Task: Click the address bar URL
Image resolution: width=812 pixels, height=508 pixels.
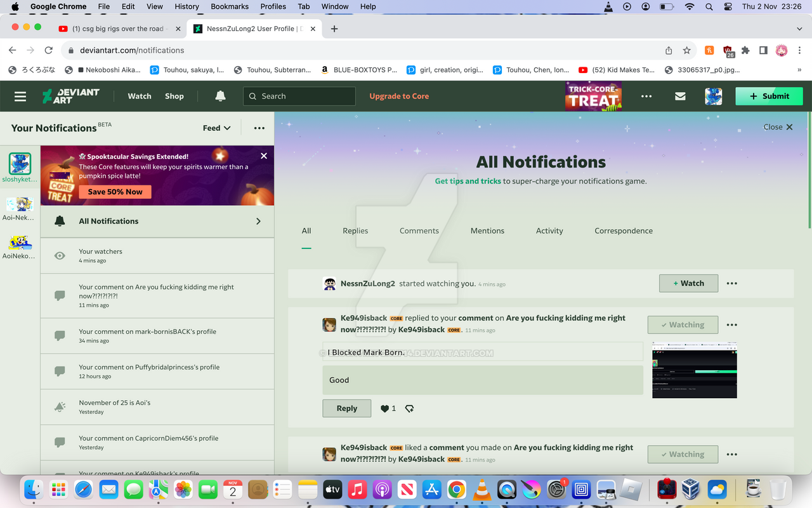Action: 132,50
